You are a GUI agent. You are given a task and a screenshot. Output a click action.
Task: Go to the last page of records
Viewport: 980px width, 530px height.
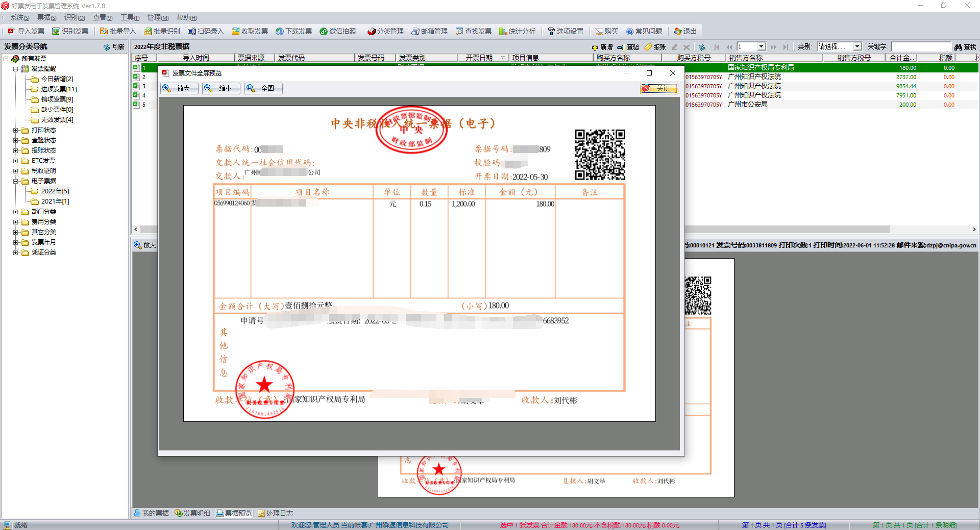[786, 46]
